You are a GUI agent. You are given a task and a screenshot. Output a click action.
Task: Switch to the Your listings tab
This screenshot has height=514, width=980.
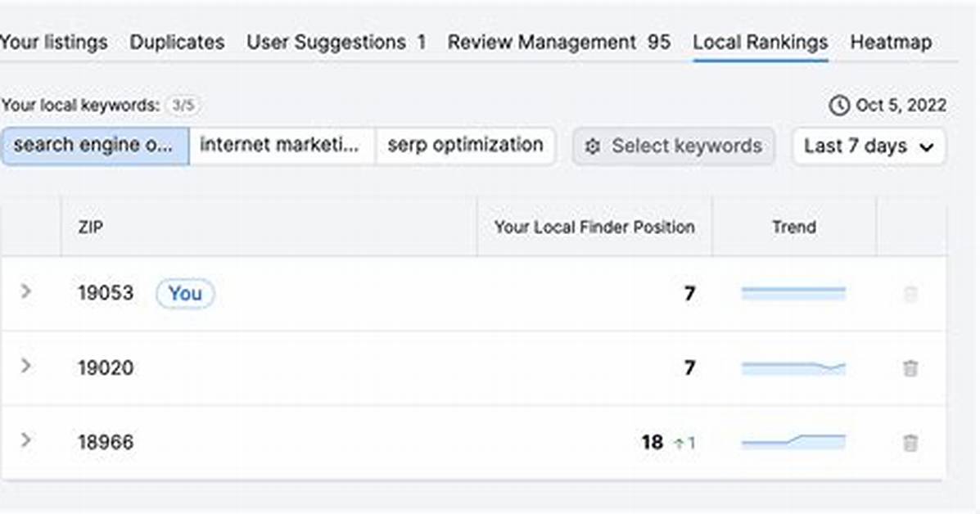pos(54,42)
